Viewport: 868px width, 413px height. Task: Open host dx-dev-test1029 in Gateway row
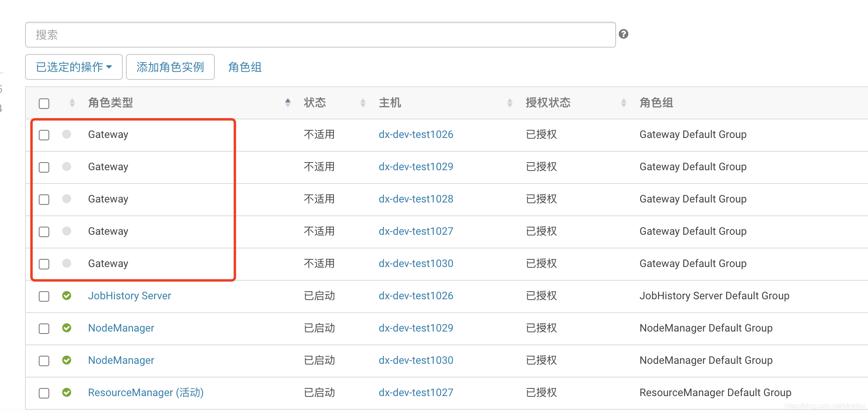tap(416, 167)
